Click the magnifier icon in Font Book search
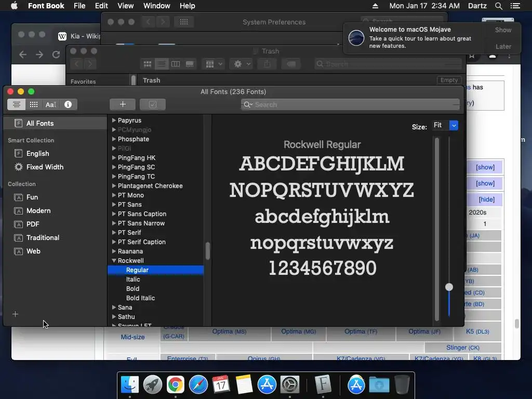 [248, 104]
